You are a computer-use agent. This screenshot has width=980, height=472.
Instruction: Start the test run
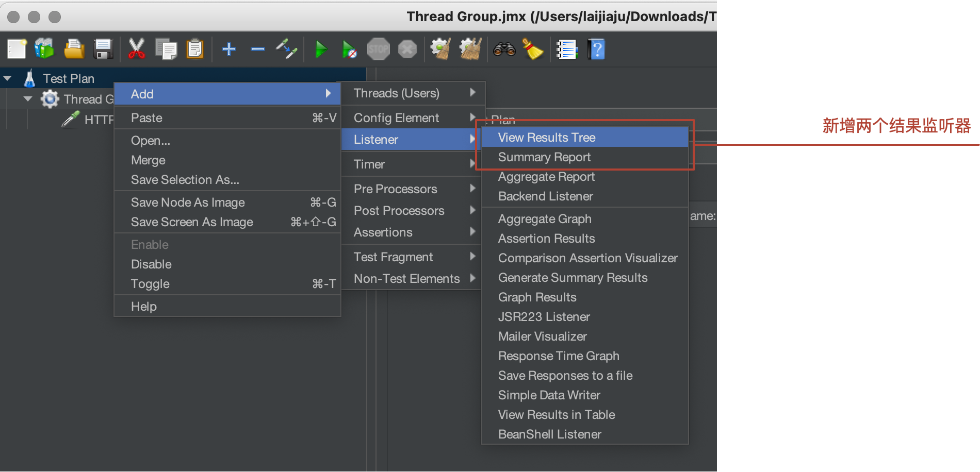(x=321, y=49)
